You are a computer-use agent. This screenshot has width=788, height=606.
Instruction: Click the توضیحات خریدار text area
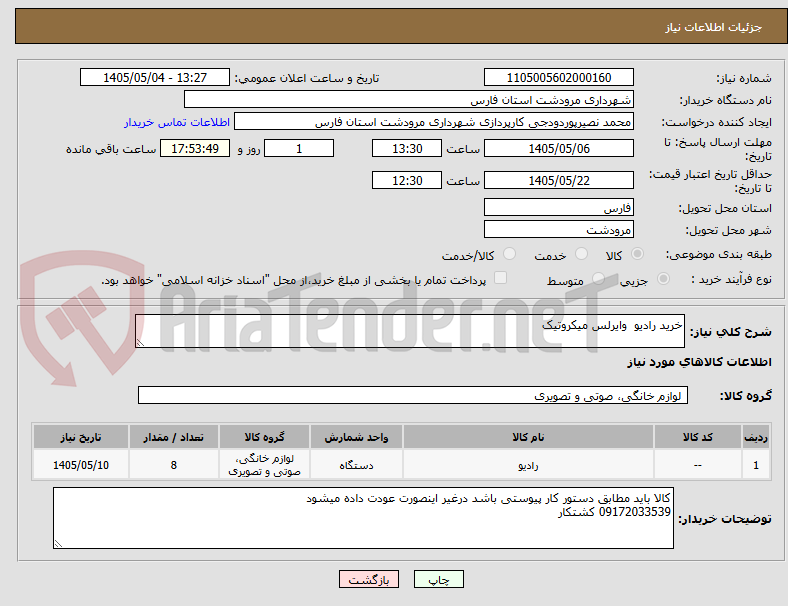(363, 518)
